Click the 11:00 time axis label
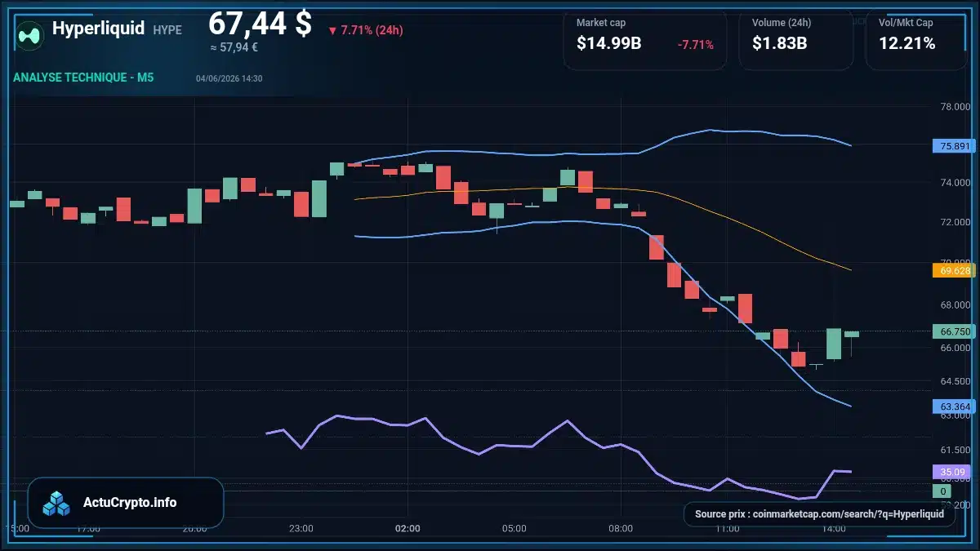The image size is (980, 551). (727, 529)
